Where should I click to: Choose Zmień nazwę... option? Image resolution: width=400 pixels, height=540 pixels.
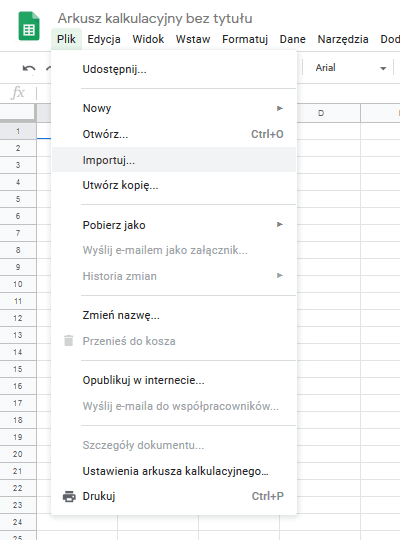point(174,315)
